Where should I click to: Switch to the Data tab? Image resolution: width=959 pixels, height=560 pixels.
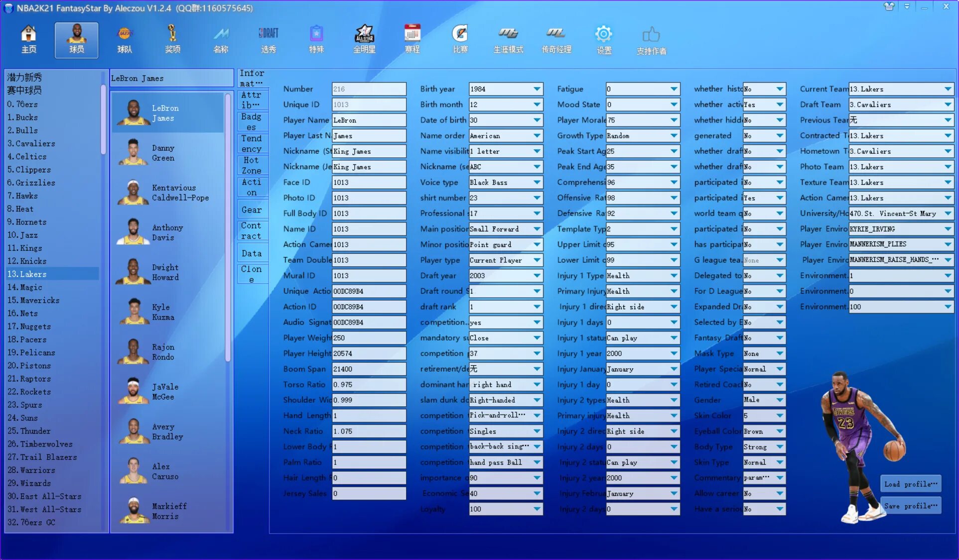(x=252, y=253)
